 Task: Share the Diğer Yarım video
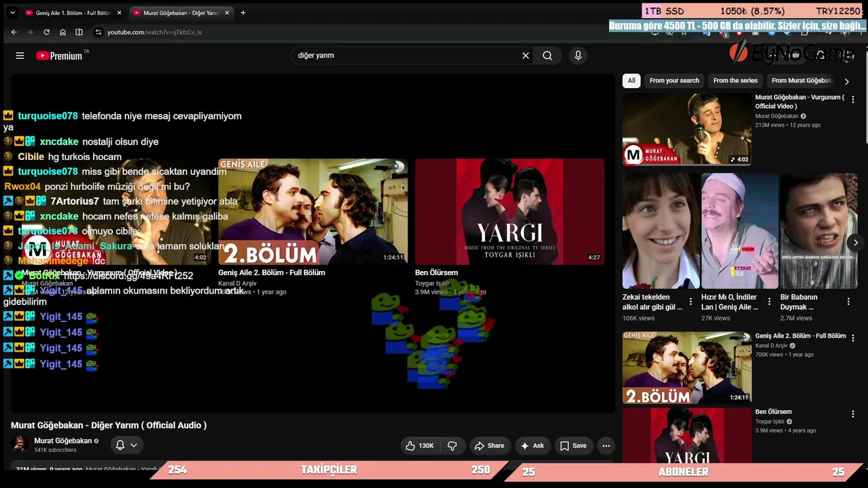click(x=489, y=445)
